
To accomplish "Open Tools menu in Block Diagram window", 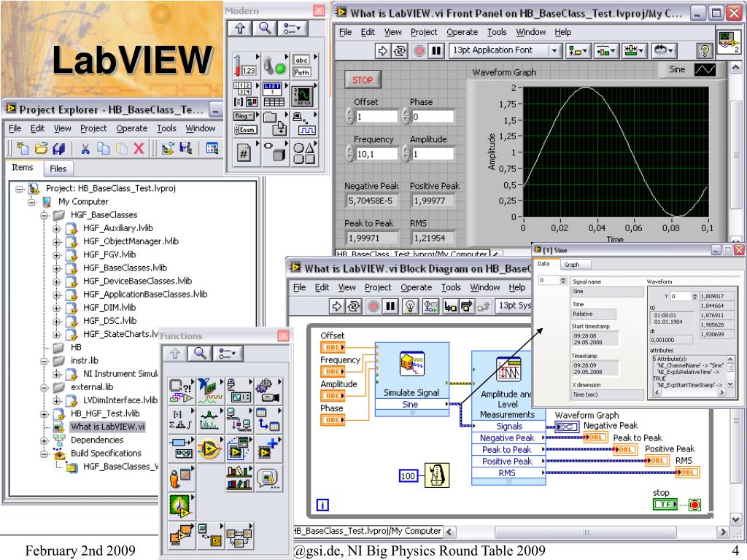I will tap(451, 287).
